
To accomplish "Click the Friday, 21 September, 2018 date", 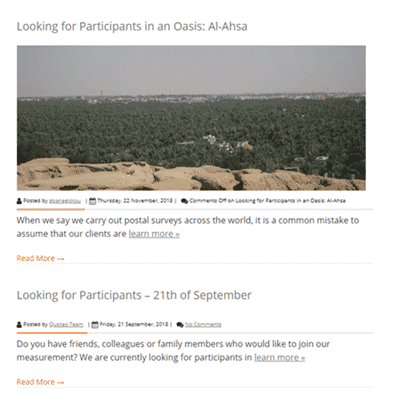I will [x=134, y=324].
